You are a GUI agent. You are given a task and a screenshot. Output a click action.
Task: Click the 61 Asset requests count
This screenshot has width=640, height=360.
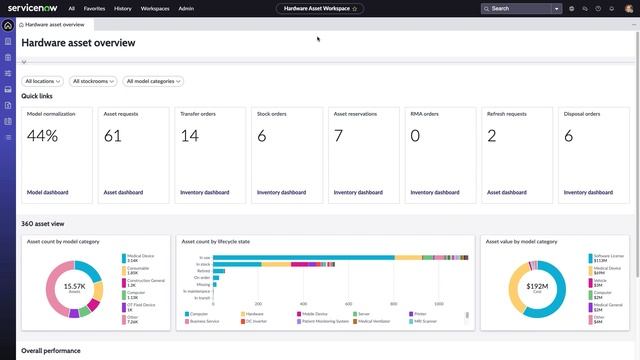pos(113,136)
